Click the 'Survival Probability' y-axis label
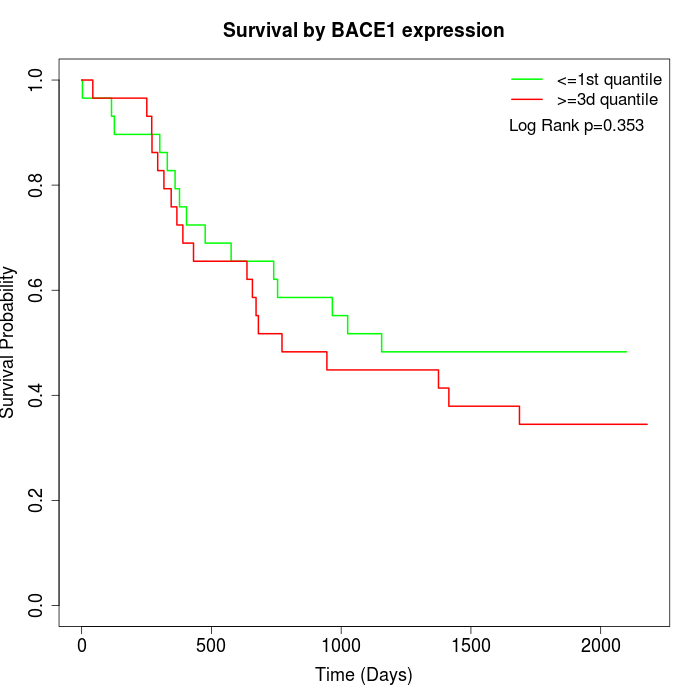This screenshot has width=700, height=700. click(10, 342)
